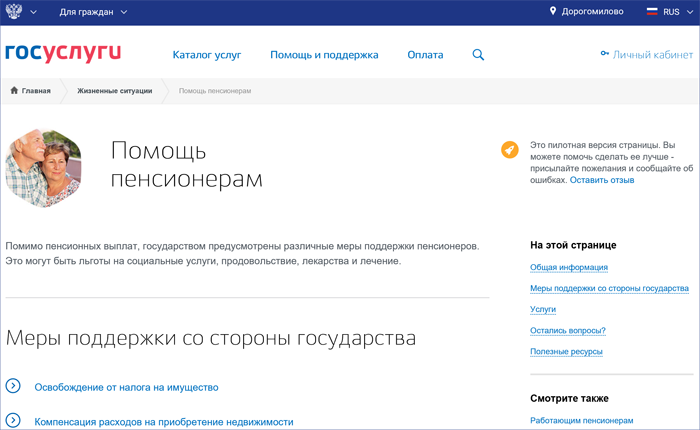The image size is (700, 430).
Task: Expand arrow icon for "Освобождение от налога на имущество"
Action: tap(13, 385)
